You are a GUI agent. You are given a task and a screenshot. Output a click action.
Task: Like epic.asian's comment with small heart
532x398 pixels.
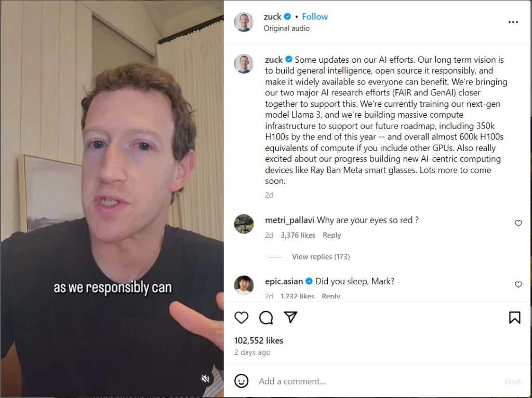[x=518, y=284]
